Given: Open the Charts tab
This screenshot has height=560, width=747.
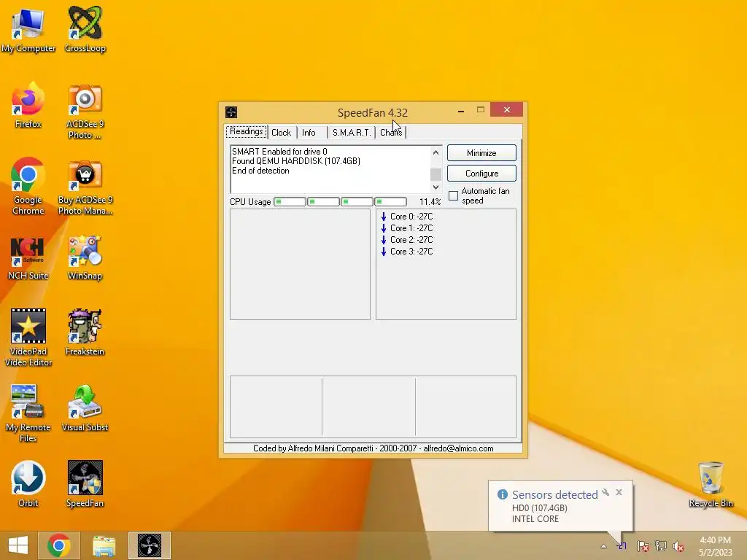Looking at the screenshot, I should (x=391, y=133).
